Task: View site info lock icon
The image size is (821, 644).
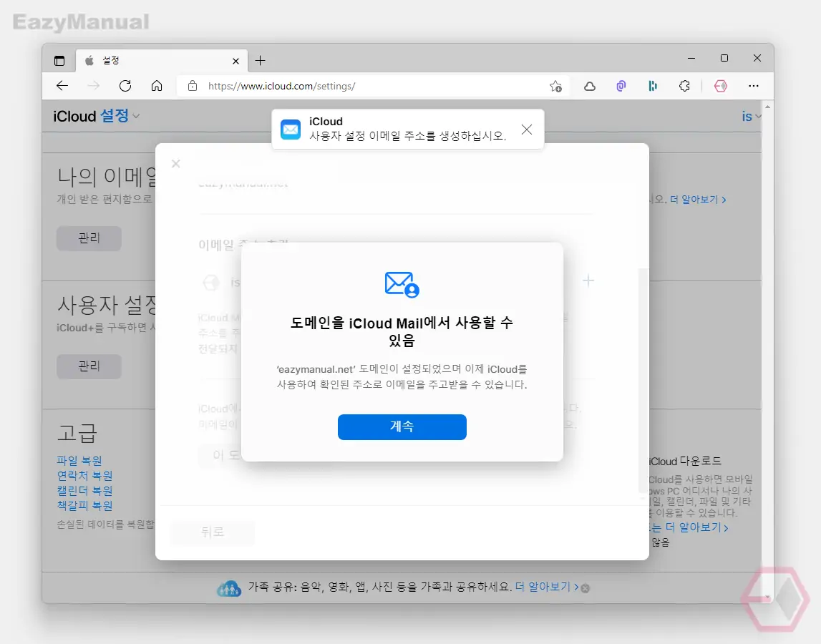Action: point(193,86)
